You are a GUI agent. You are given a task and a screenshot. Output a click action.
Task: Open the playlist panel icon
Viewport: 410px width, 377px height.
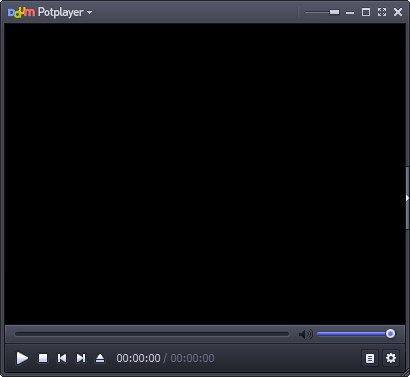(370, 358)
